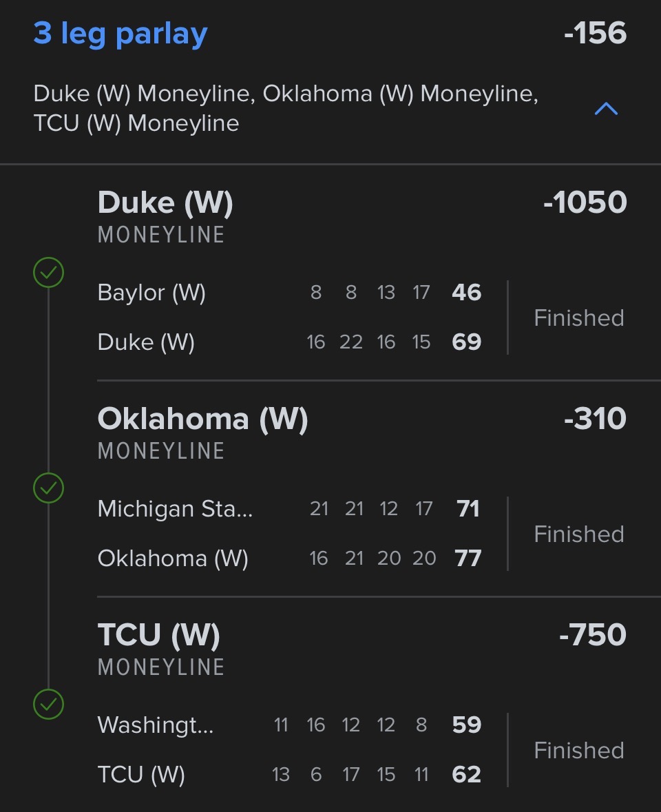Screen dimensions: 661x812
Task: Tap the -1050 Duke odds
Action: pyautogui.click(x=585, y=202)
